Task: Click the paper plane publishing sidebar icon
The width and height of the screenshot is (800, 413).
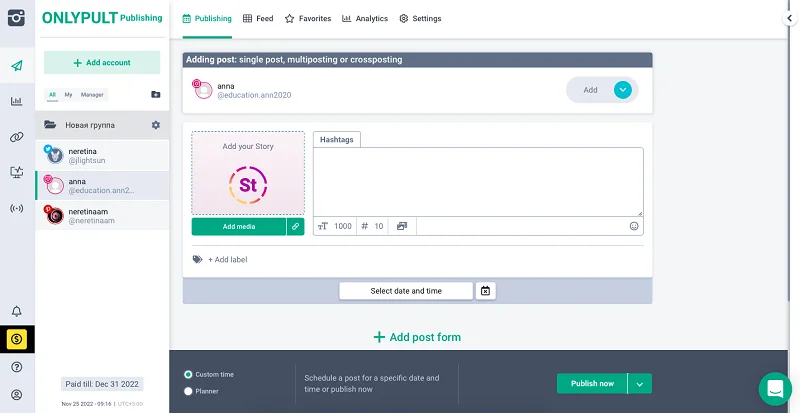Action: (17, 67)
